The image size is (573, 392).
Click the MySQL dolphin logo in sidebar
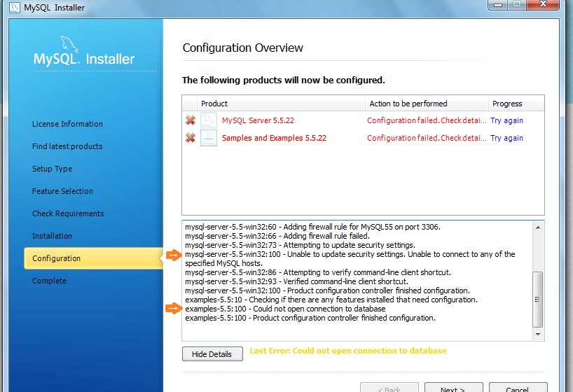pyautogui.click(x=69, y=44)
